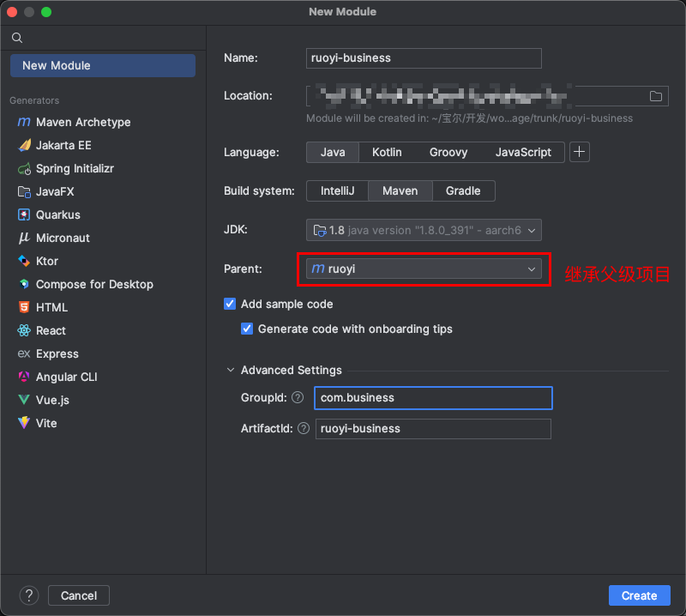Click the help question mark button
This screenshot has height=616, width=686.
coord(29,595)
